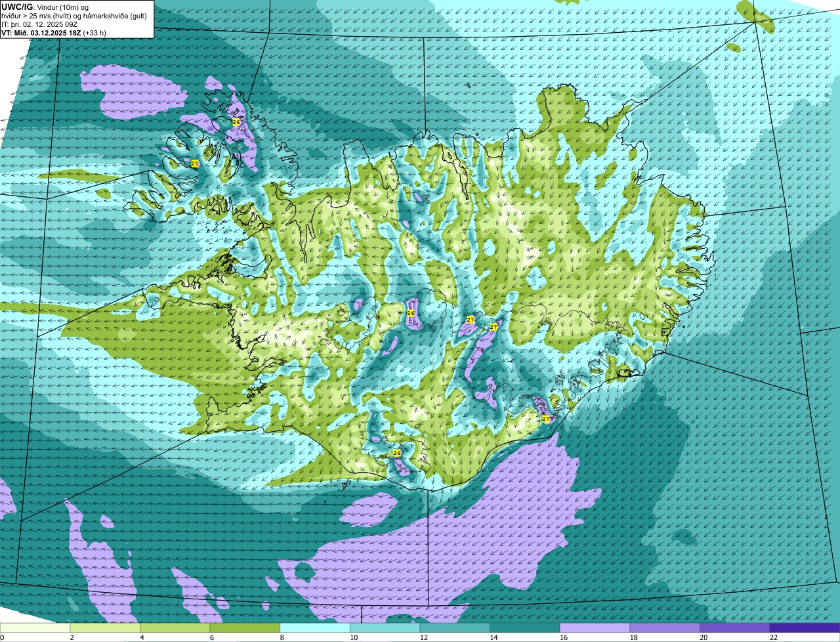Click the eastern "27" label of the central pair
The height and width of the screenshot is (642, 840).
(x=493, y=326)
